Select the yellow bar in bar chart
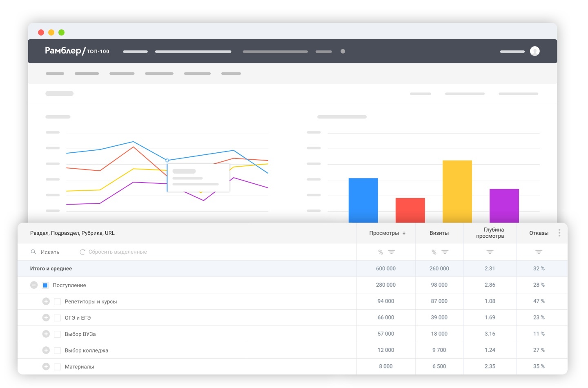Viewport: 588px width, 388px height. pos(457,192)
